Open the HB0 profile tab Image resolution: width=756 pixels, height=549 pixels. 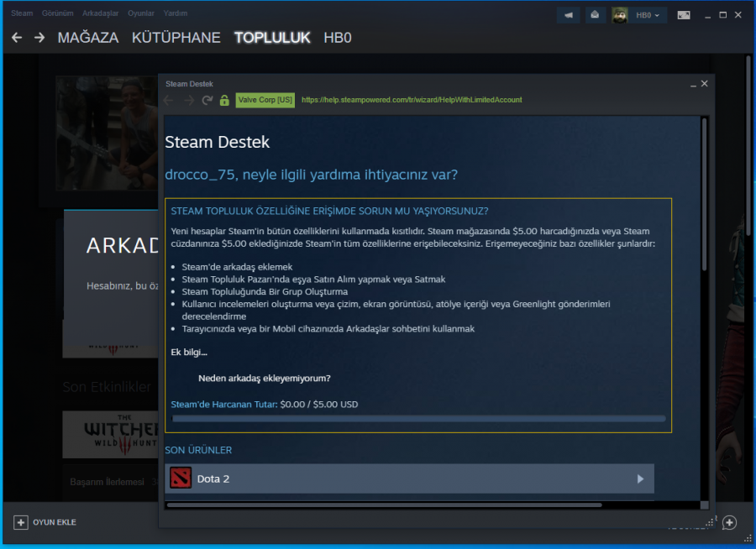[x=338, y=38]
